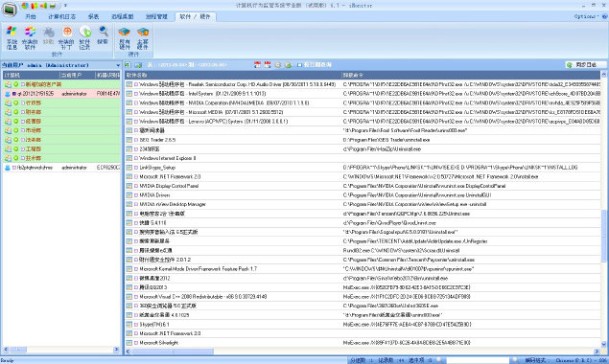Viewport: 609px width, 364px height.
Task: Open the Options dropdown in the ribbon corner
Action: 587,16
